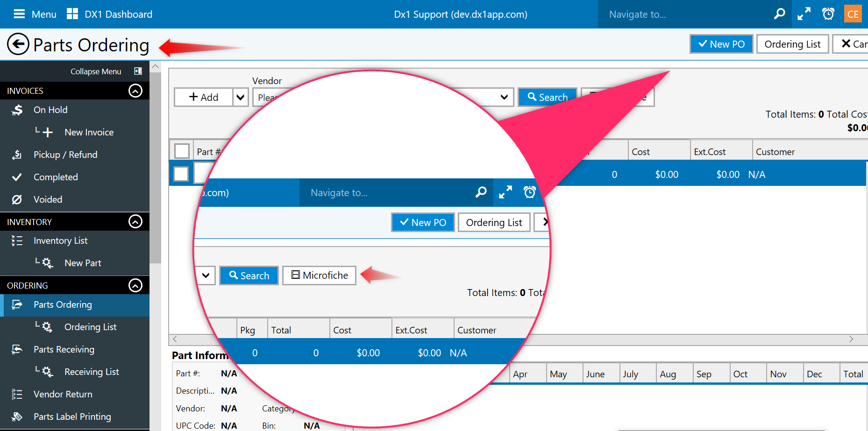Screen dimensions: 868x431
Task: Check the first row's selection checkbox
Action: (181, 174)
